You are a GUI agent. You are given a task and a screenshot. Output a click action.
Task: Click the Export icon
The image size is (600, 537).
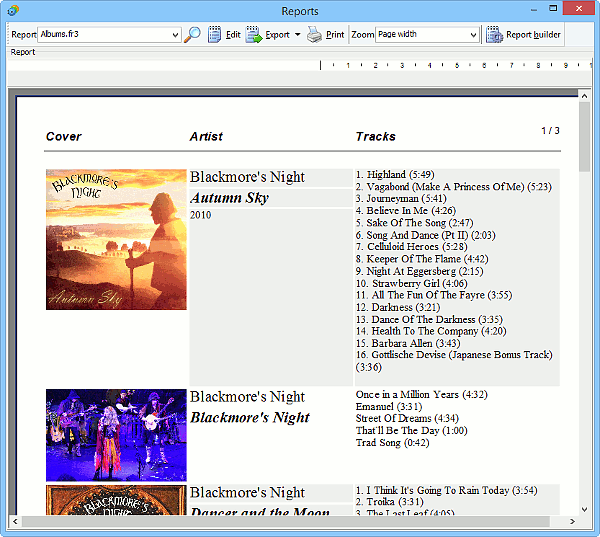coord(254,34)
